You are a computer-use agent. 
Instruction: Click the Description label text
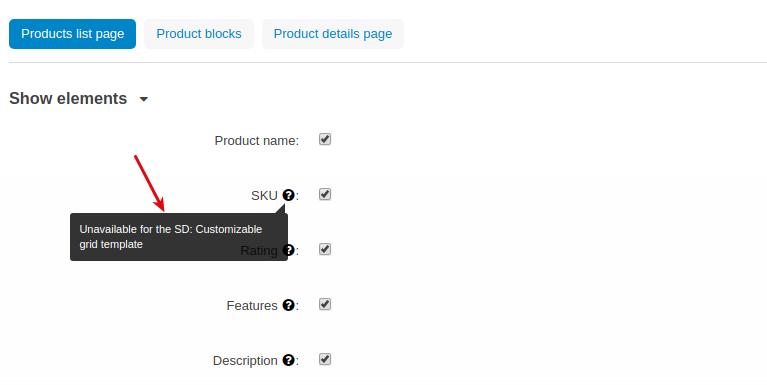coord(245,361)
